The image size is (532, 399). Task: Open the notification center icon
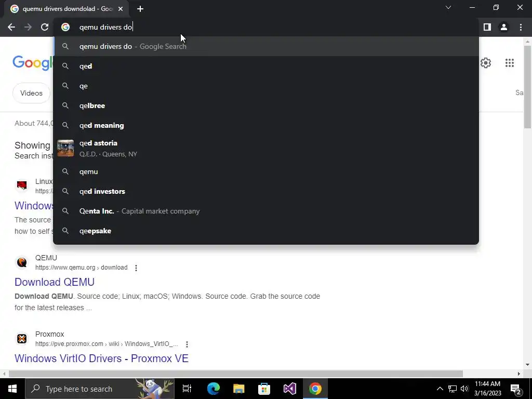[516, 389]
